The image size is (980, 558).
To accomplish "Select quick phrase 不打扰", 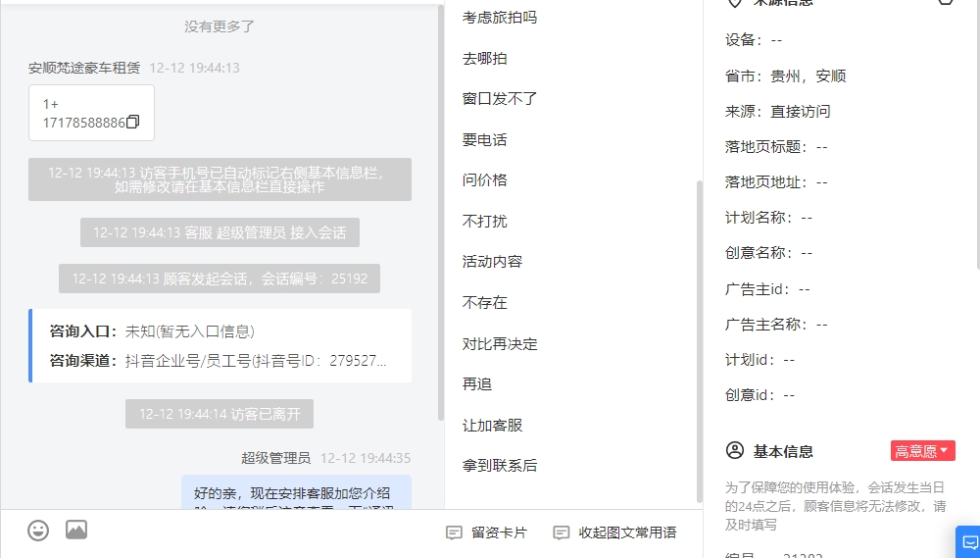I will click(484, 221).
